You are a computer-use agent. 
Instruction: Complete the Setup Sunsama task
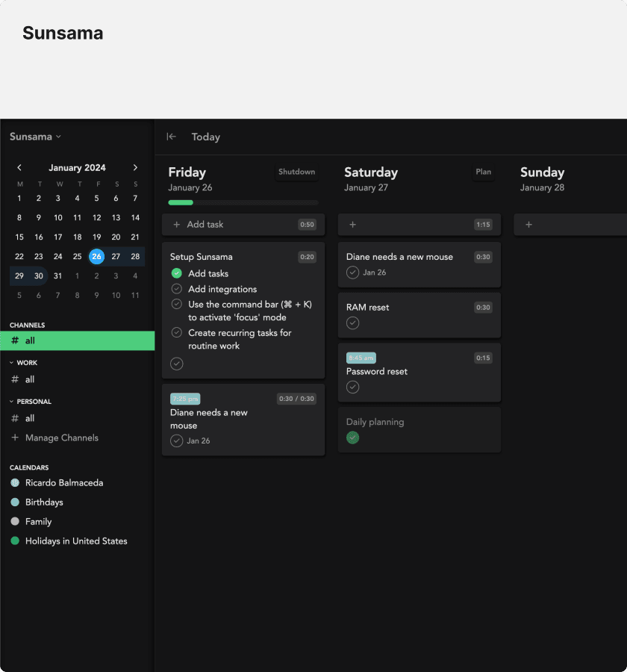tap(177, 364)
